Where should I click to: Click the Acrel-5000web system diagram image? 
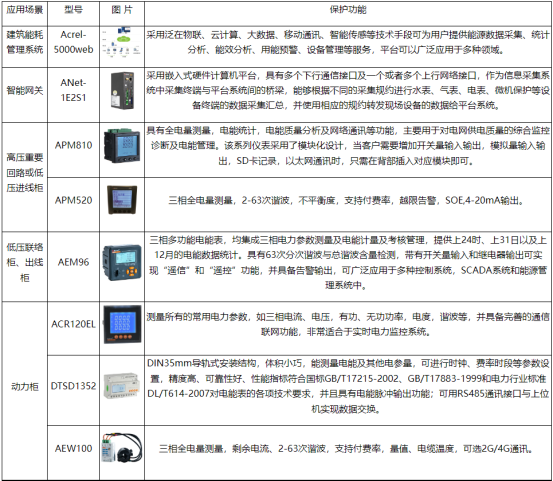[122, 42]
